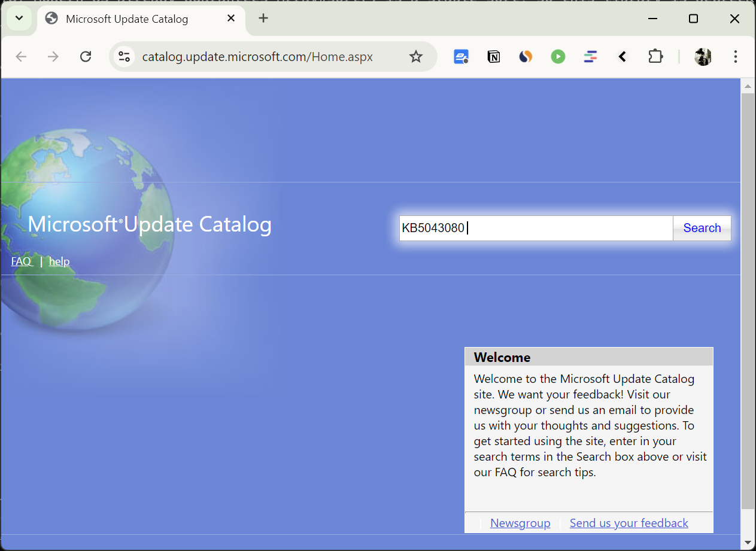The image size is (756, 551).
Task: Click the vertical scrollbar thumb
Action: click(748, 301)
